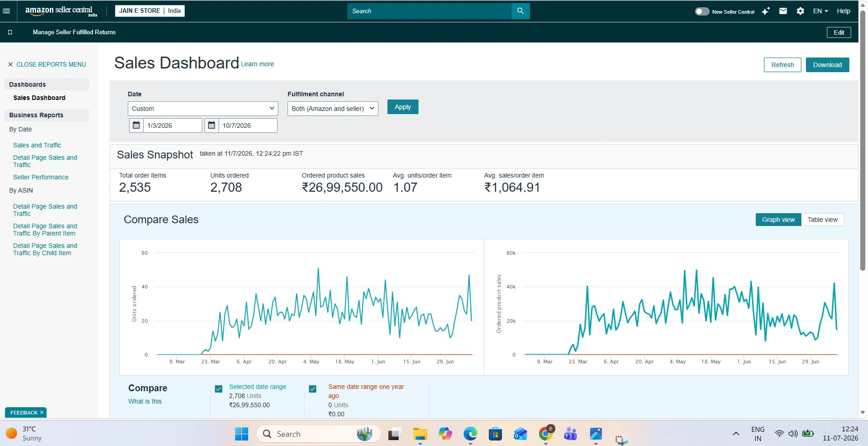Open the start date calendar picker

point(136,126)
